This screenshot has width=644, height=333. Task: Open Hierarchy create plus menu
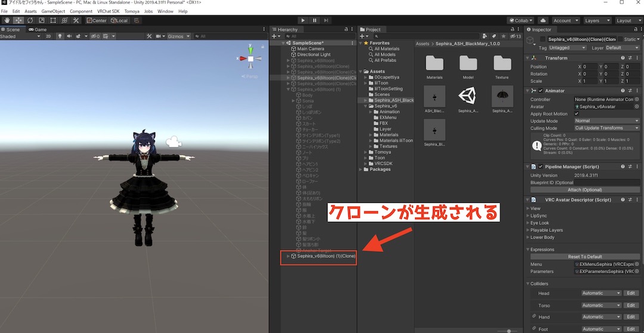pos(276,36)
